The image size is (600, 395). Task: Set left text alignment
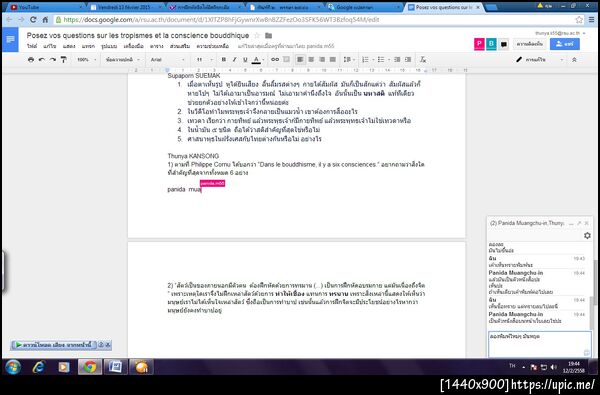(x=300, y=60)
